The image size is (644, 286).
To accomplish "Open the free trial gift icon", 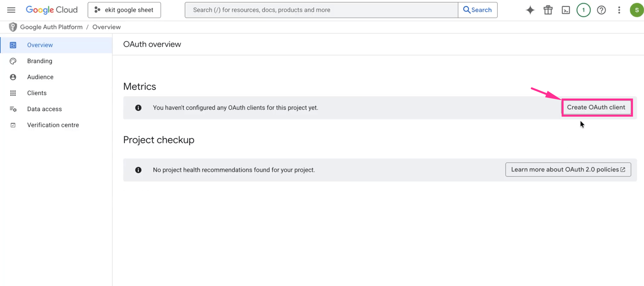I will coord(548,10).
